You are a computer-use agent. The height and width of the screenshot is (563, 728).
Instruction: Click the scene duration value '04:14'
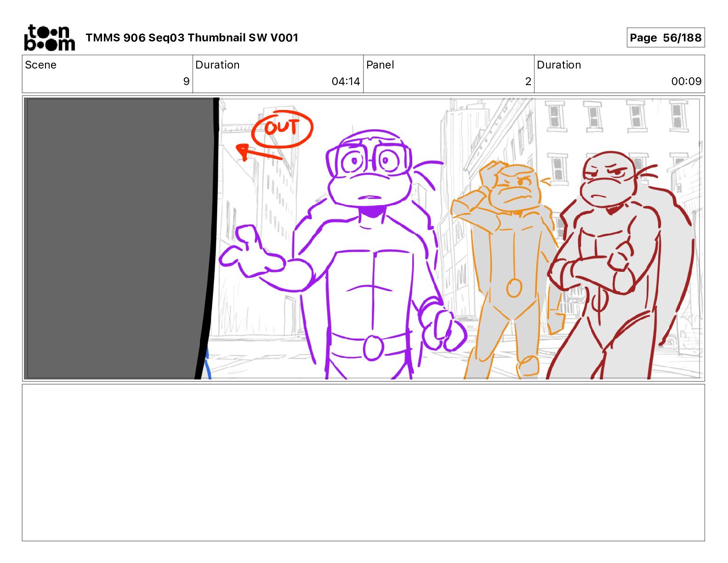click(x=346, y=81)
